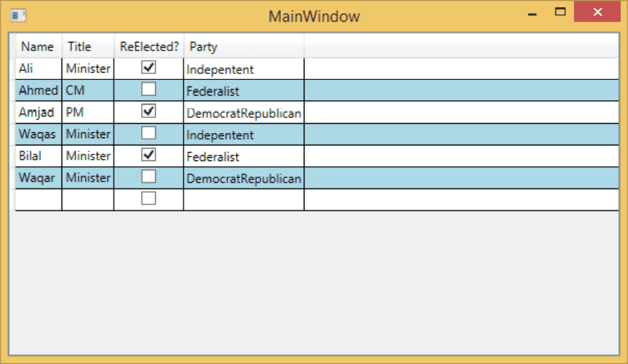Click the MainWindow app icon in title bar

pyautogui.click(x=18, y=16)
